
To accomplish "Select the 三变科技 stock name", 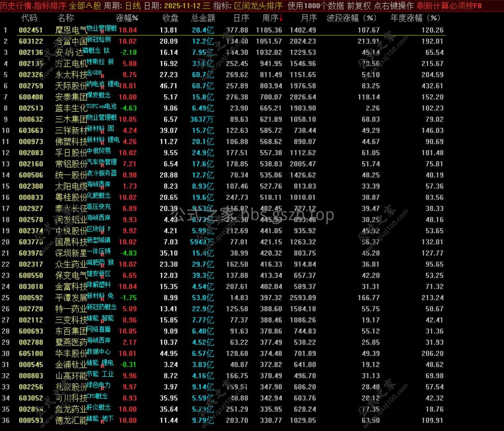I will coord(71,320).
